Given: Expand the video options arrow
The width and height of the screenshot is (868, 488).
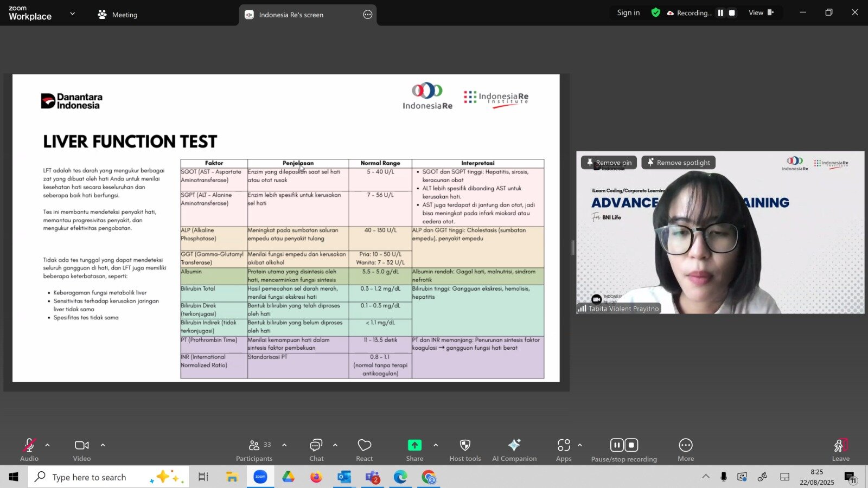Looking at the screenshot, I should 103,445.
